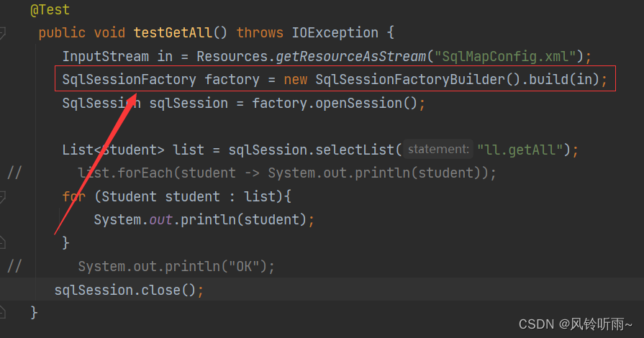Image resolution: width=644 pixels, height=338 pixels.
Task: Click the commented println("OK") line
Action: pos(176,266)
